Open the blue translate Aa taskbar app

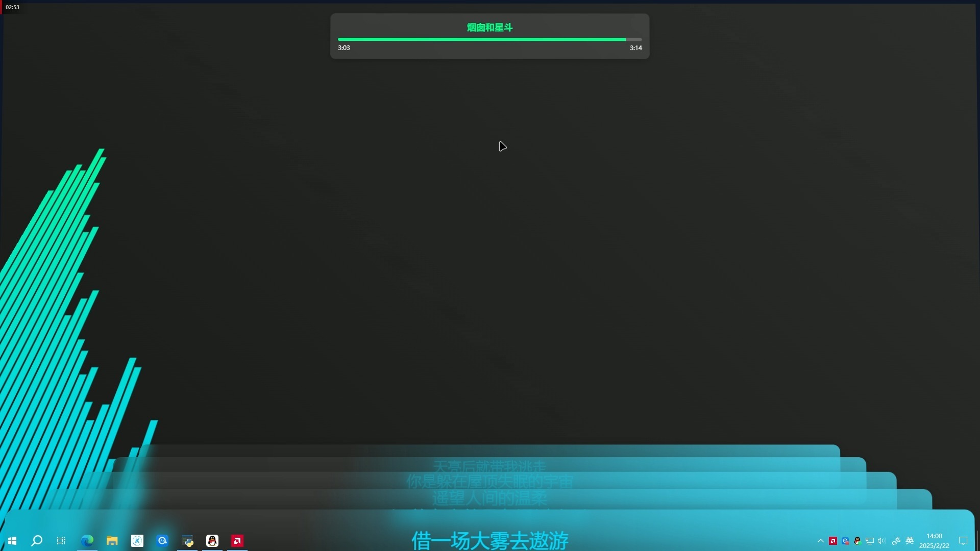coord(162,541)
